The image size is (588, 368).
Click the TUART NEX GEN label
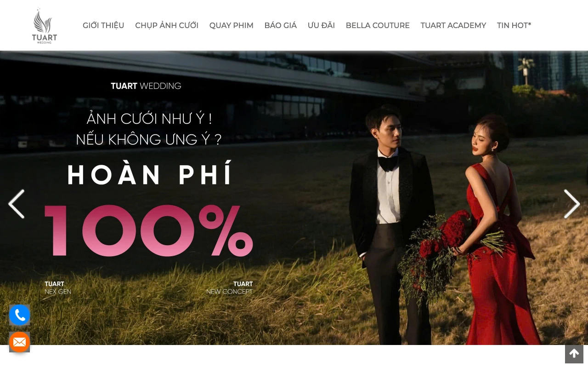tap(58, 288)
